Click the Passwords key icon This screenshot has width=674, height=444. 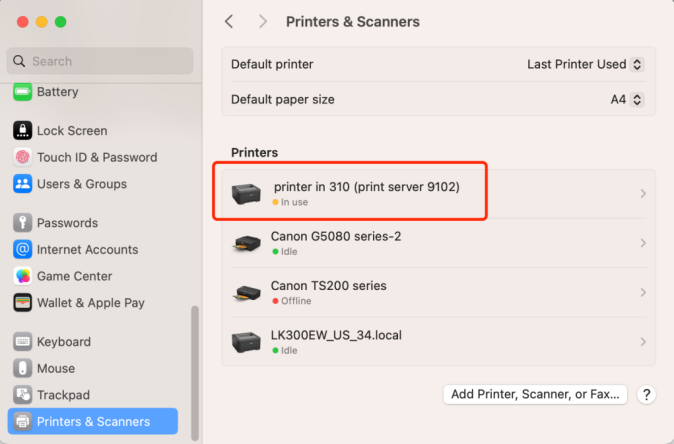pos(22,223)
